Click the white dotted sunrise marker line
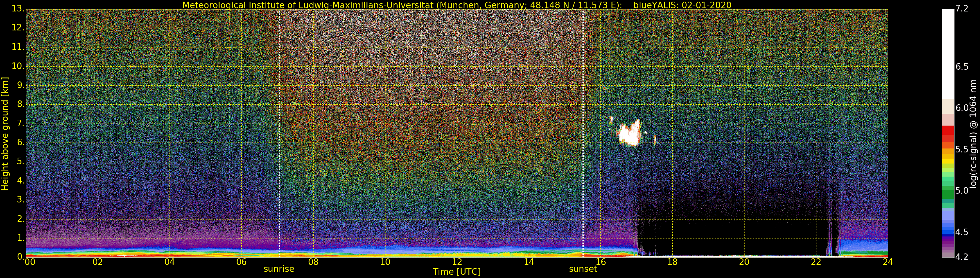980x278 pixels. (x=279, y=133)
